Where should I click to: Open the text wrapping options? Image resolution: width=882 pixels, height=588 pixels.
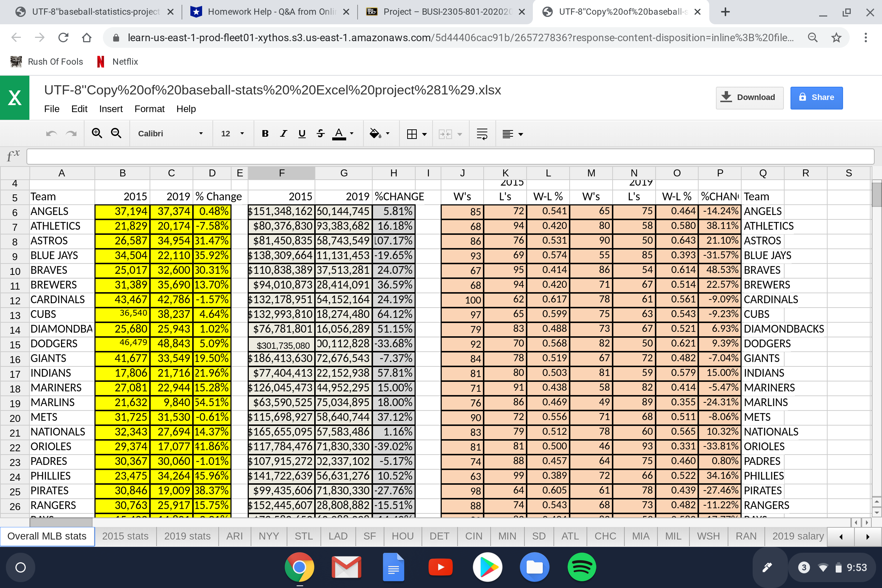pos(482,133)
